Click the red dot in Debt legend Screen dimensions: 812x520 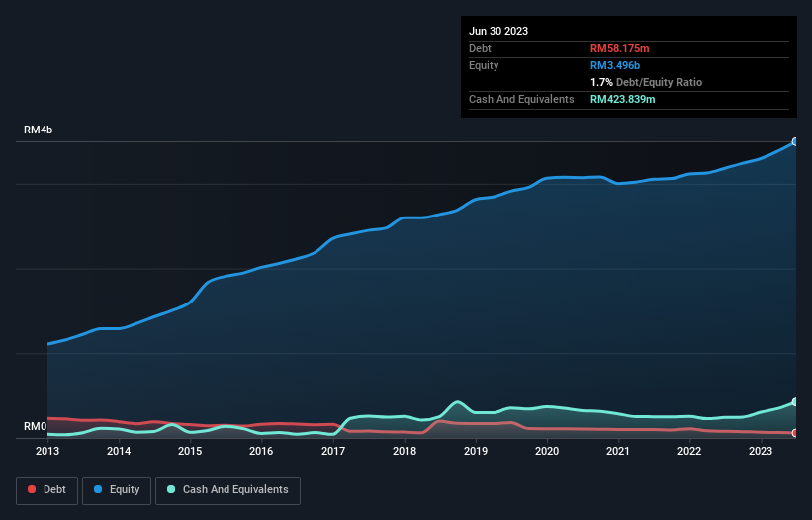32,489
